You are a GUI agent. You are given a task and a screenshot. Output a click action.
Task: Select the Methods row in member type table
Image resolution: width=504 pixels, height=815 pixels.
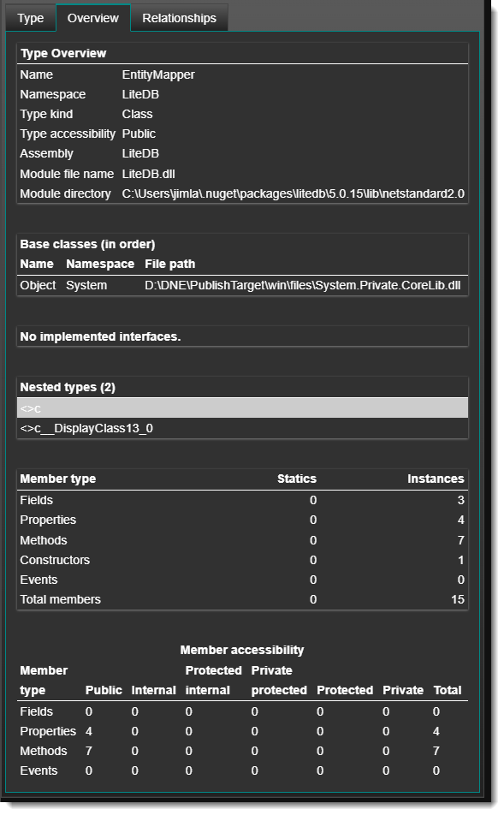243,540
